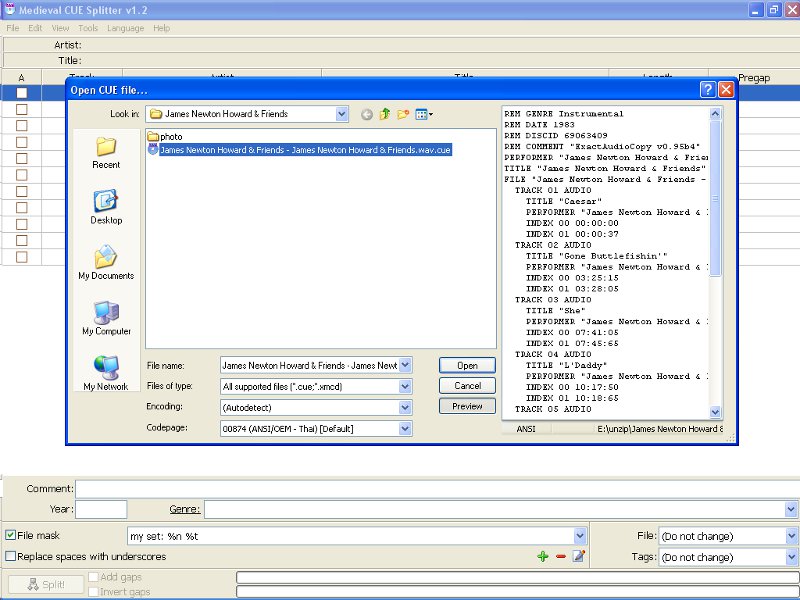Click preview line REM DATE 1983
Screen dimensions: 800x600
539,124
